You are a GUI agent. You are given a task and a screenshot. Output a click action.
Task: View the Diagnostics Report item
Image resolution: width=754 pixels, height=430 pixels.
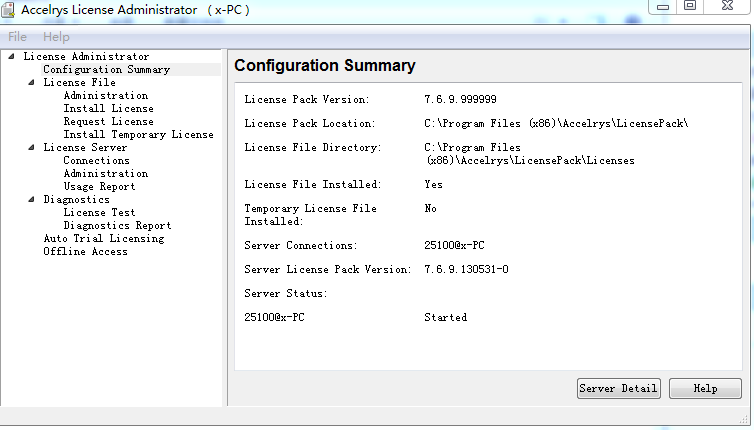117,226
